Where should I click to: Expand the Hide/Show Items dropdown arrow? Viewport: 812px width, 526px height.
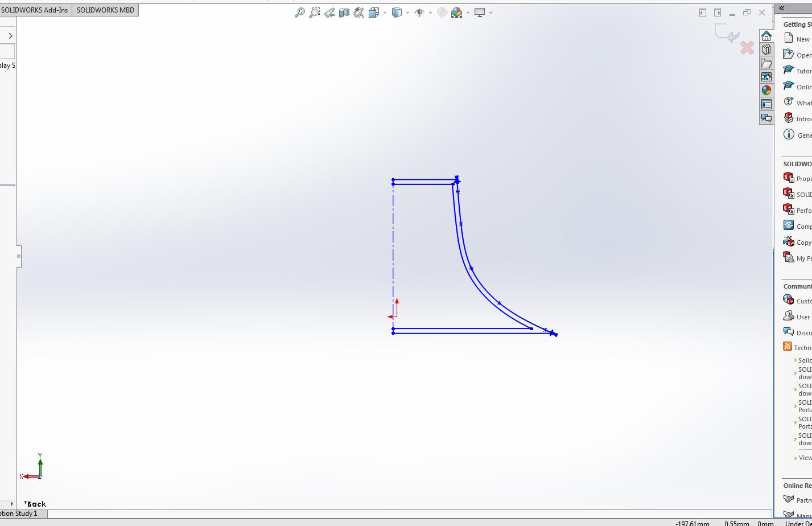point(430,13)
